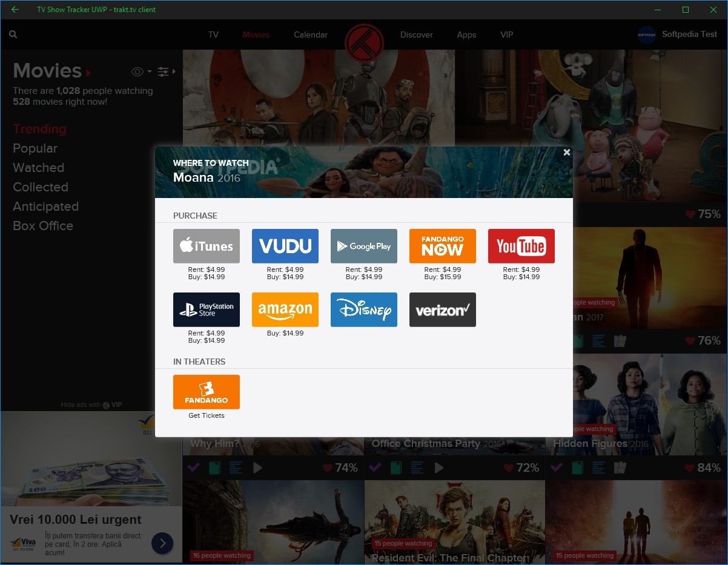728x565 pixels.
Task: Open the TV section
Action: [x=213, y=35]
